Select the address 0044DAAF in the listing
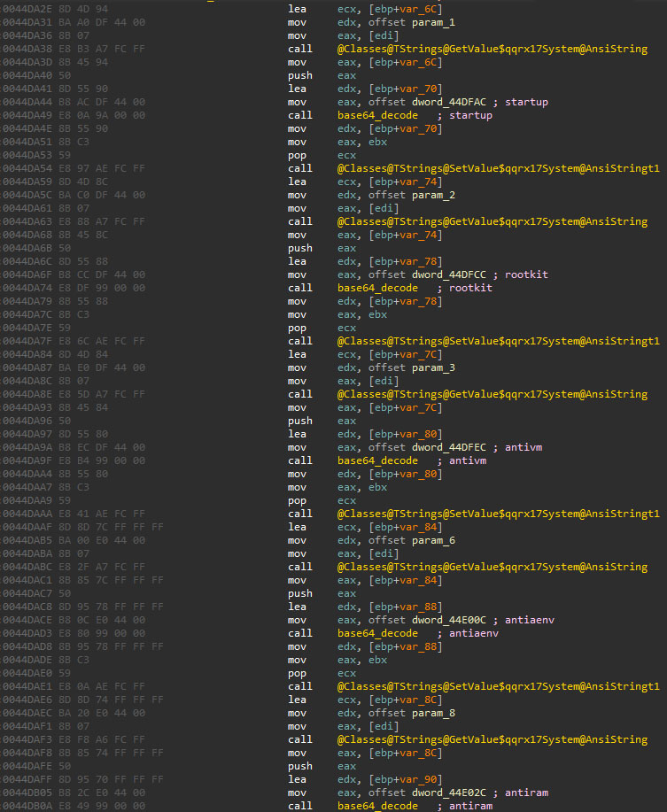This screenshot has height=812, width=667. click(x=28, y=527)
